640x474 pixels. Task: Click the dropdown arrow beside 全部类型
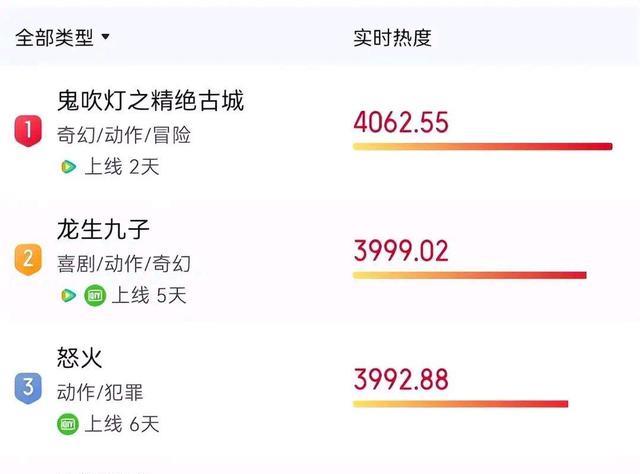[x=105, y=37]
